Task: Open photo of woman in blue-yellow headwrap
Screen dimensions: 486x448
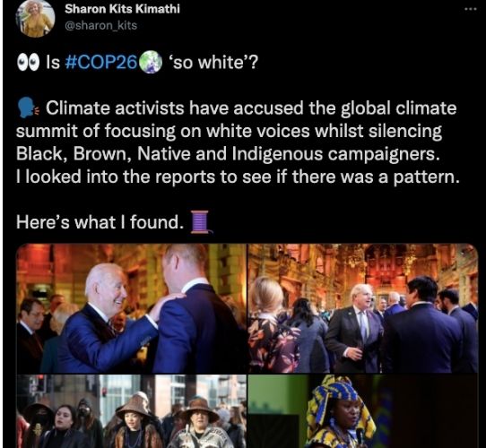Action: (x=363, y=411)
